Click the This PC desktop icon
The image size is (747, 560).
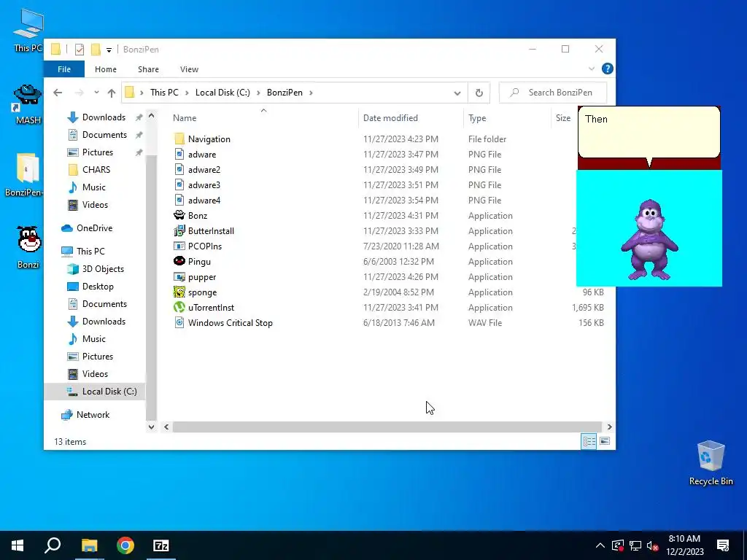[28, 31]
